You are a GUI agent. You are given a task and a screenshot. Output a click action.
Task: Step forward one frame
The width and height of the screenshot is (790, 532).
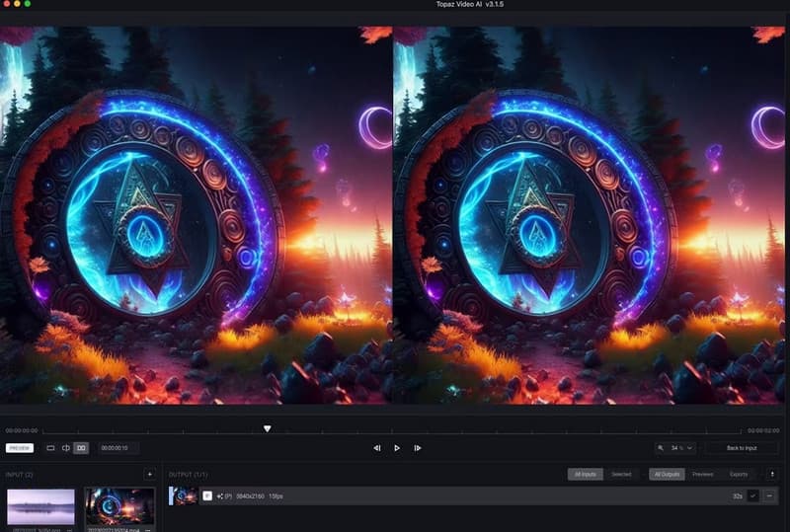click(418, 448)
